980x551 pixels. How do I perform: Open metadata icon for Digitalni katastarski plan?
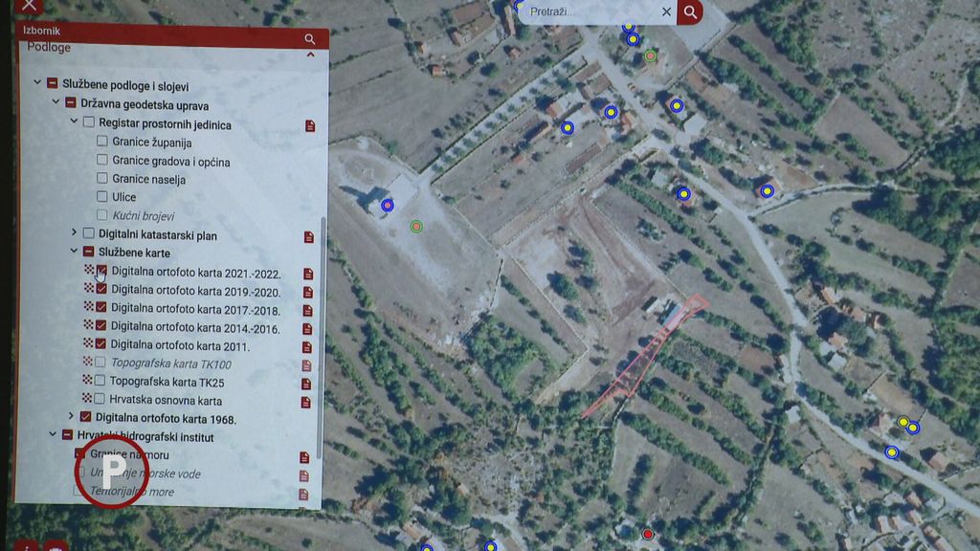tap(309, 236)
